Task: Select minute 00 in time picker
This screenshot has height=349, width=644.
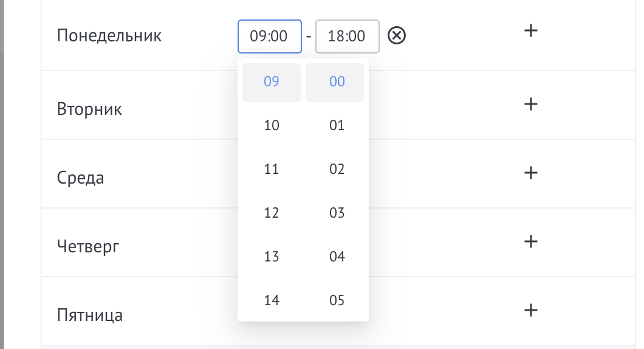Action: [x=337, y=82]
